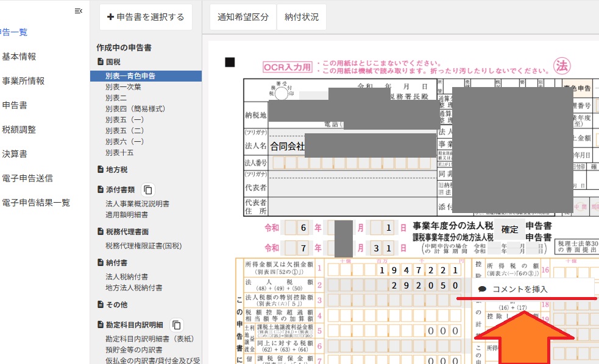This screenshot has width=599, height=364.
Task: Open 法人事業概況説明書 attachment
Action: point(137,204)
